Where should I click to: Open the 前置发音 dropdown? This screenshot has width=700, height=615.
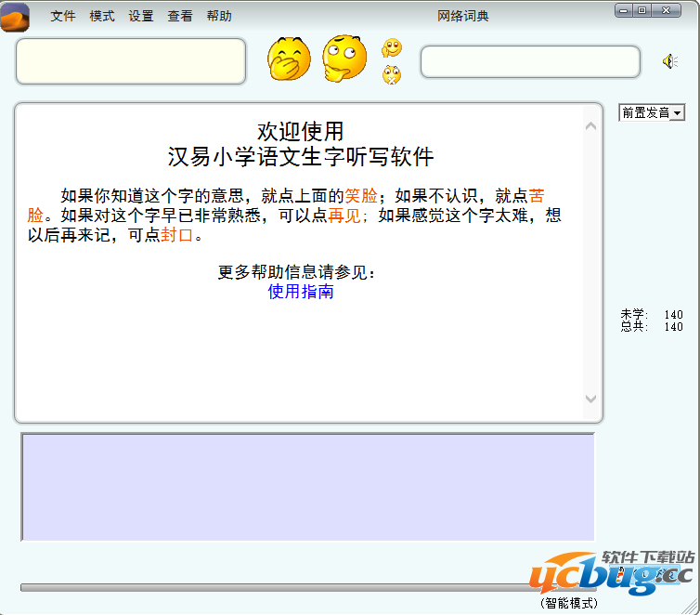pos(652,112)
